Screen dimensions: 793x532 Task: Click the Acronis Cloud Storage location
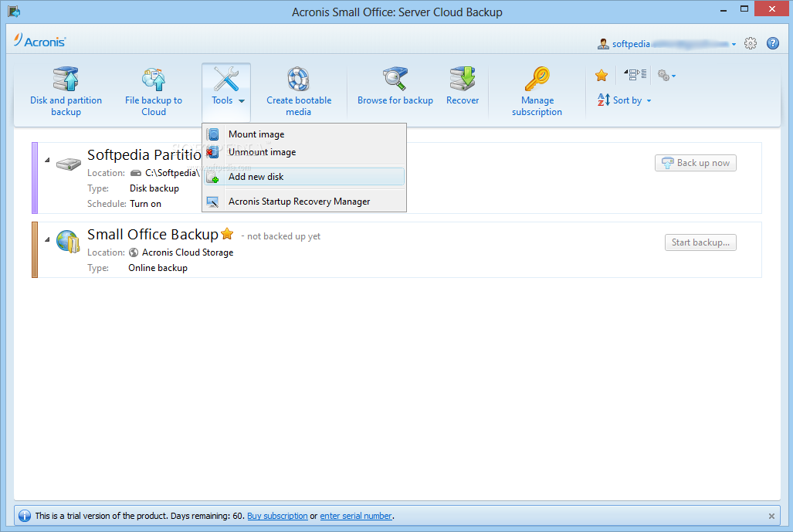[x=188, y=252]
